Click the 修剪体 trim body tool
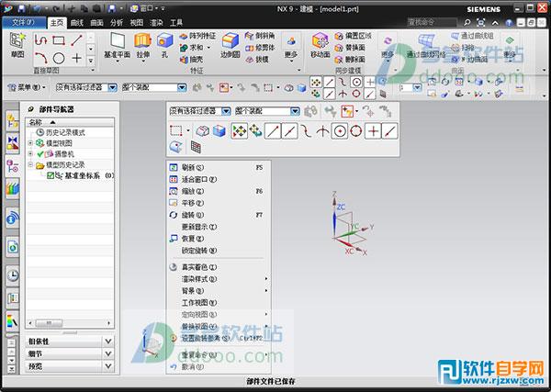Viewport: 551px width, 392px height. [x=260, y=48]
